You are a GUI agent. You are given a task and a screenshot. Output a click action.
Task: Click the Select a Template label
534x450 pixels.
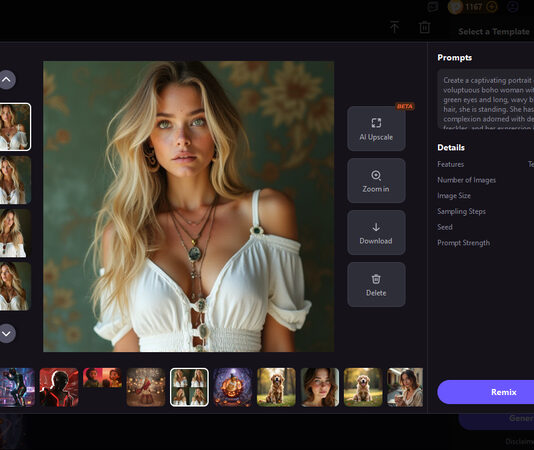494,32
